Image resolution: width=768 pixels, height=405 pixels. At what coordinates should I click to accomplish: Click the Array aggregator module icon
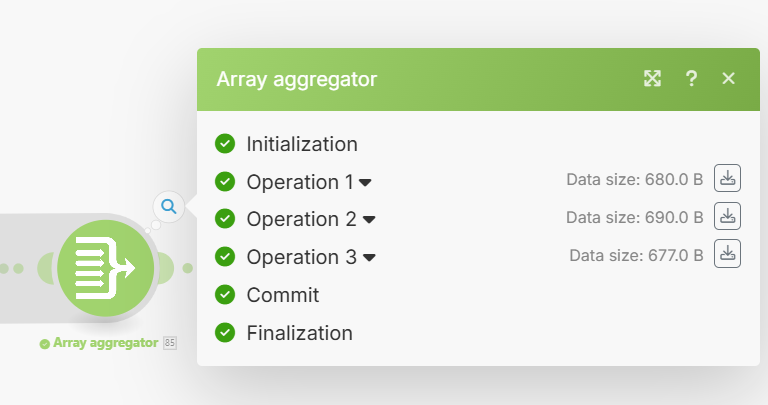(106, 267)
